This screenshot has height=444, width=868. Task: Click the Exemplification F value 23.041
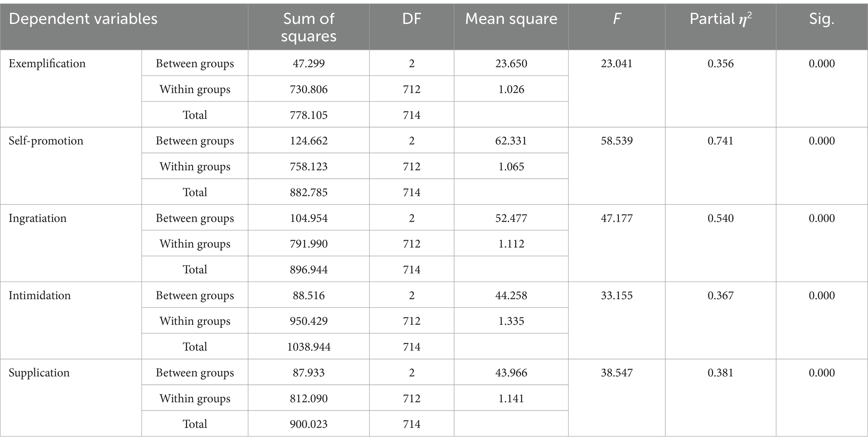(x=617, y=64)
